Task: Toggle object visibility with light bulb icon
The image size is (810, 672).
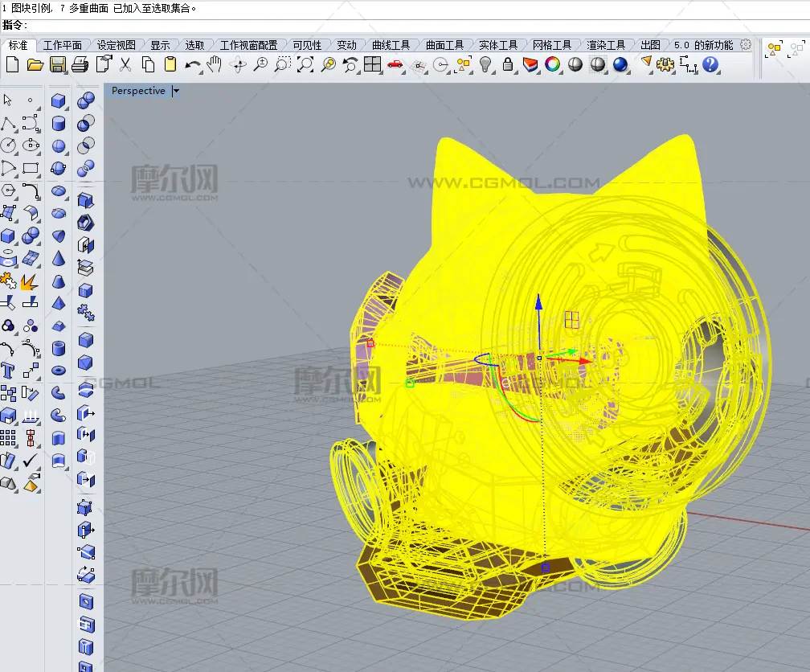Action: (x=486, y=65)
